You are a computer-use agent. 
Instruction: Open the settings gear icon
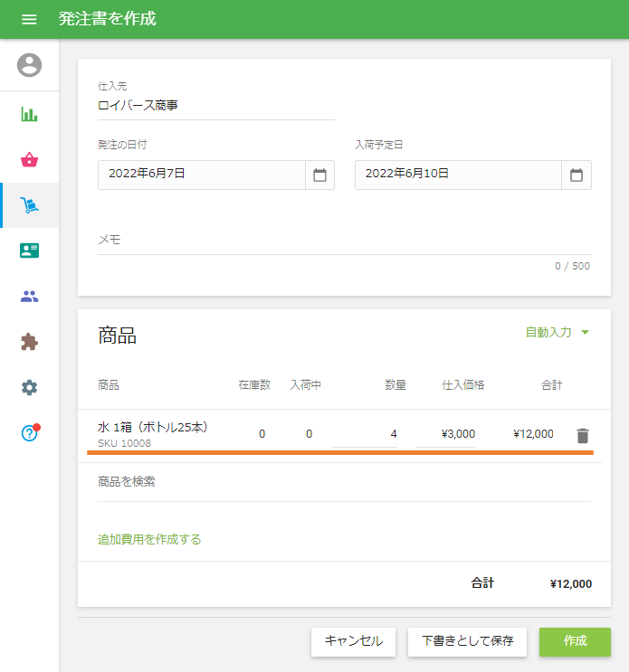[x=29, y=387]
